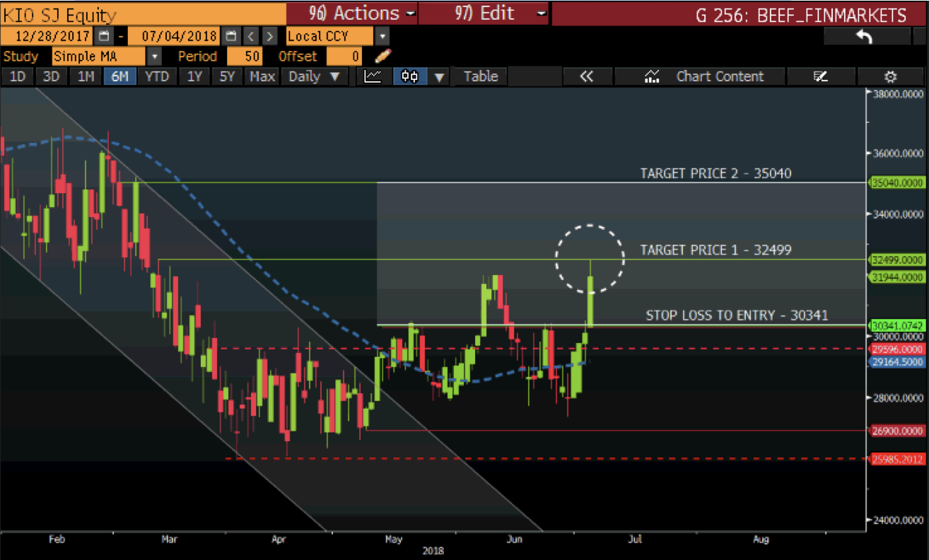Open the annotation drawing tools icon

pyautogui.click(x=820, y=76)
